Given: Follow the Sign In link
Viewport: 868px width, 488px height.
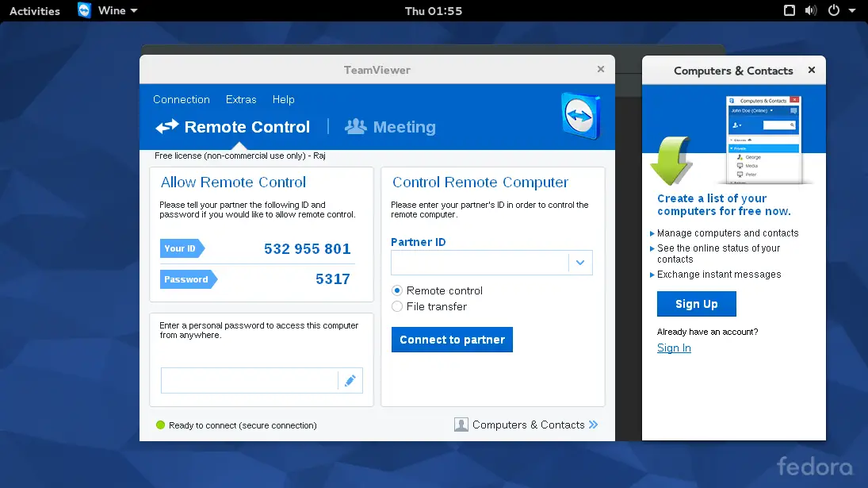Looking at the screenshot, I should 674,348.
